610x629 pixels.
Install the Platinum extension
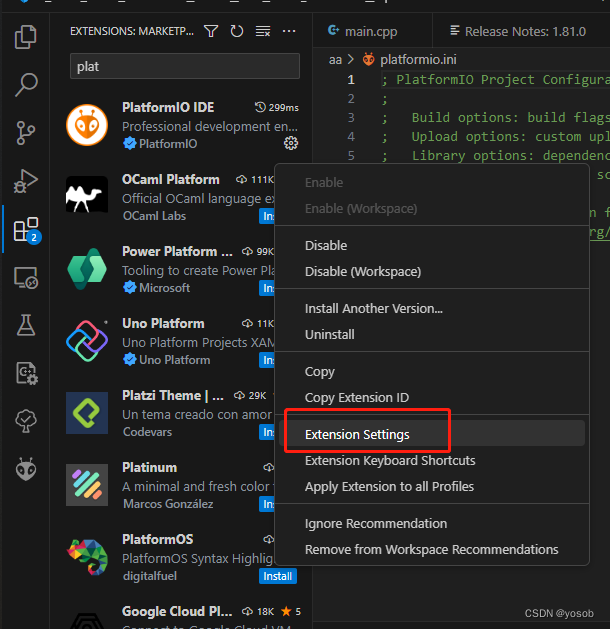tap(267, 504)
